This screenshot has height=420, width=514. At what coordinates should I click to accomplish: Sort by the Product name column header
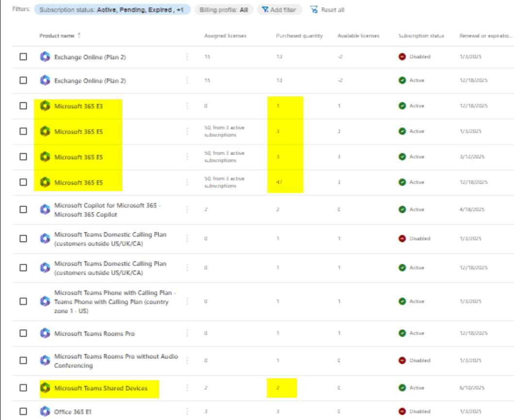tap(57, 36)
